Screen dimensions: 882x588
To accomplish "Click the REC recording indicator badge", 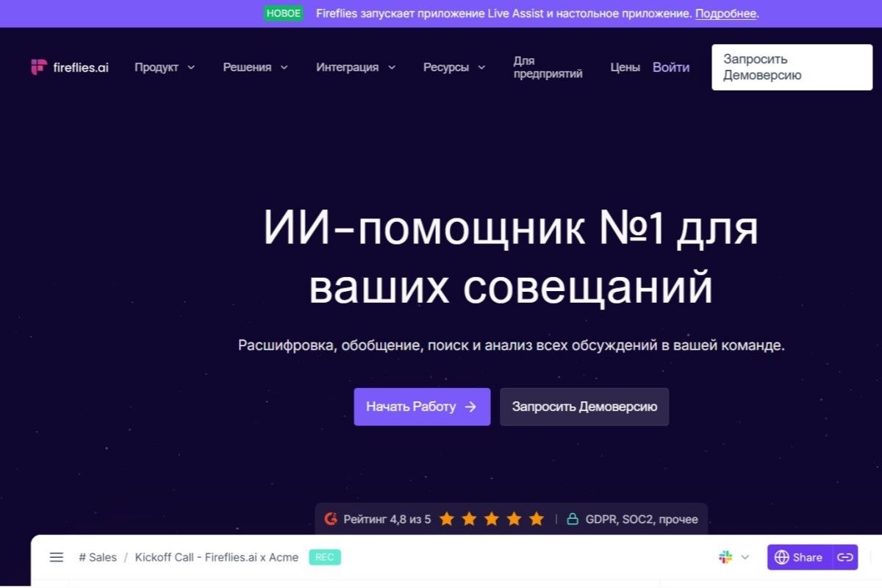I will (324, 557).
